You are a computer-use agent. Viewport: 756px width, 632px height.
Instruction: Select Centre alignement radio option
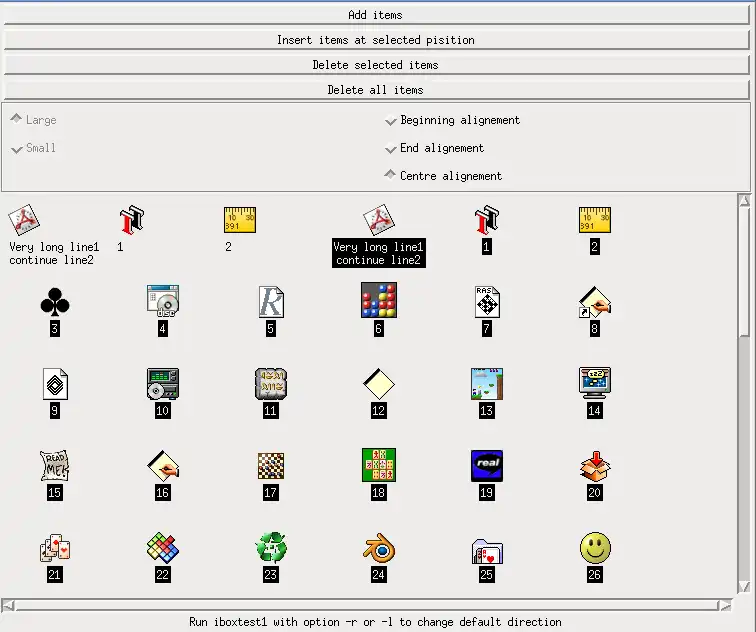(443, 176)
